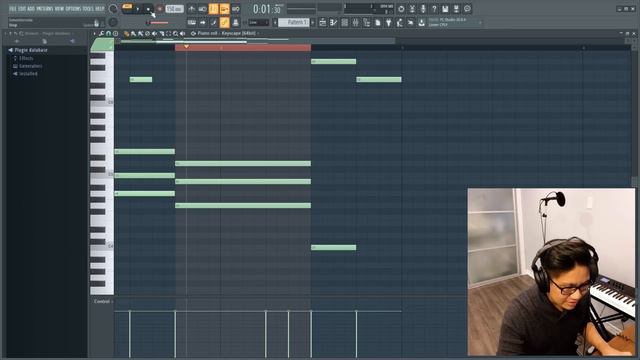640x360 pixels.
Task: Select the Paint brush tool
Action: 133,33
